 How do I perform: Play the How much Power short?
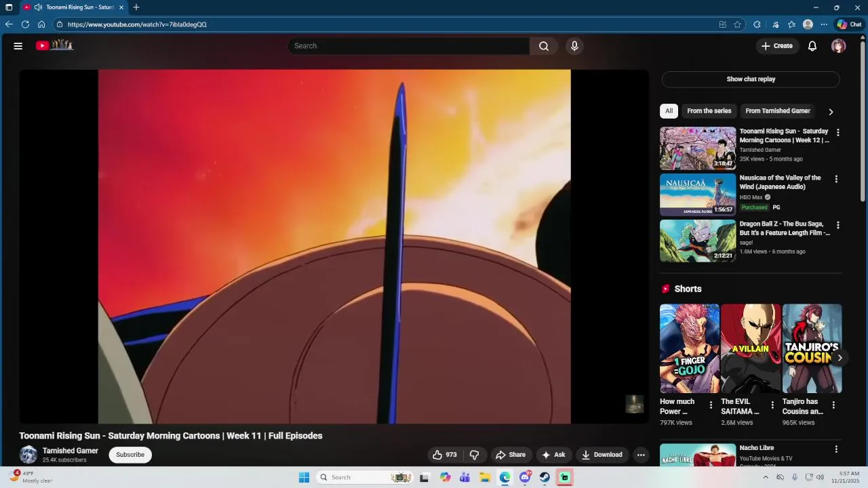690,348
